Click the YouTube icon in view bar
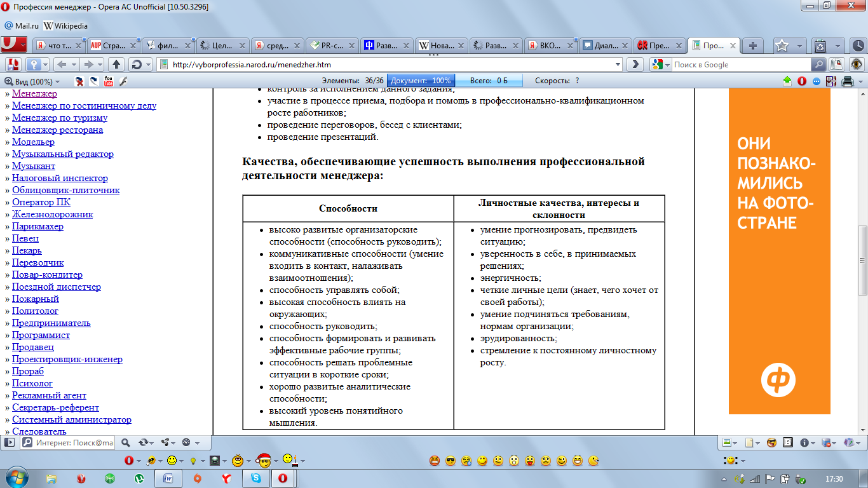The image size is (868, 488). (x=109, y=81)
